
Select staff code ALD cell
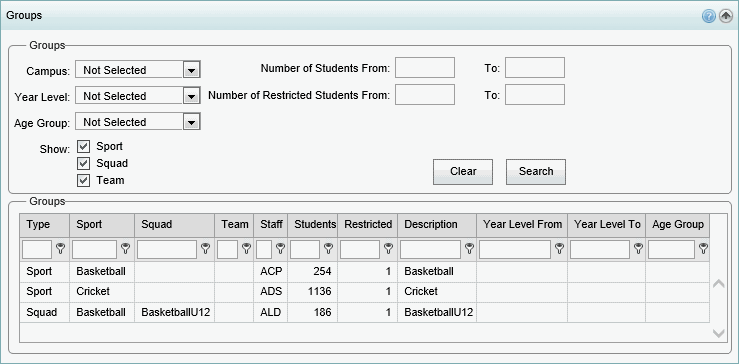tap(271, 312)
